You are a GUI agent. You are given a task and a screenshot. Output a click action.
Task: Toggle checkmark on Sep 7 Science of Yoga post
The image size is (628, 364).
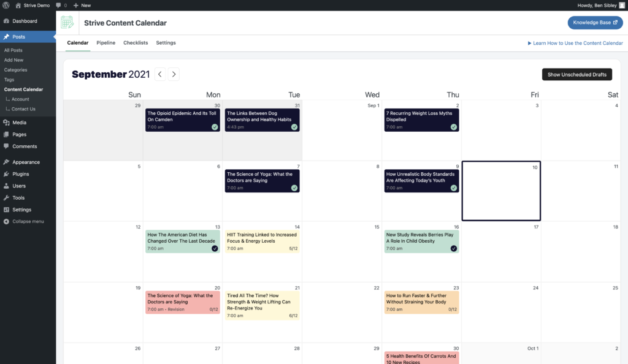294,188
